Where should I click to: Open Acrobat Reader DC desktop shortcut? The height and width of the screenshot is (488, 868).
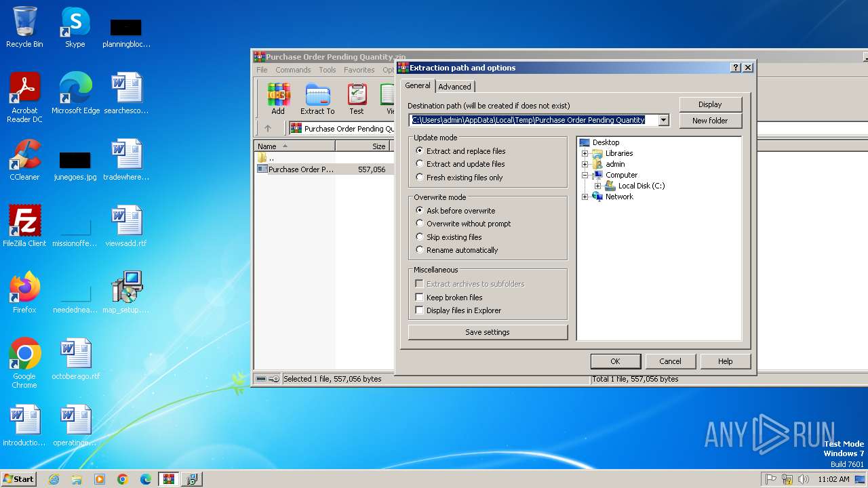[x=24, y=97]
